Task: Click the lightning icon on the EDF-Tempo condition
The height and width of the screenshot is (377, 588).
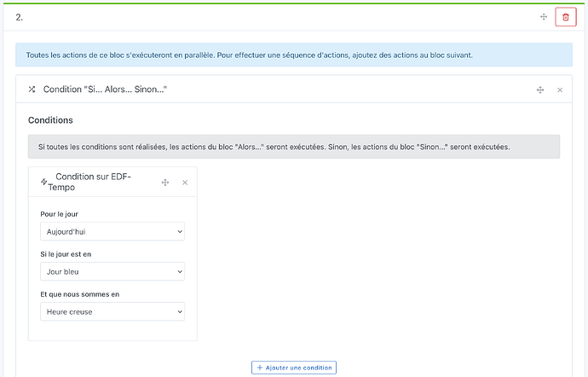Action: coord(43,182)
